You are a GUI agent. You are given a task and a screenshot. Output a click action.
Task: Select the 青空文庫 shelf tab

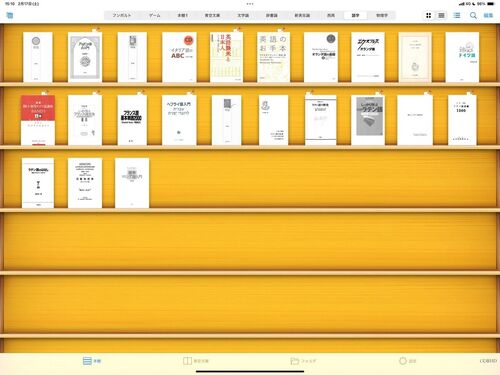tap(212, 15)
